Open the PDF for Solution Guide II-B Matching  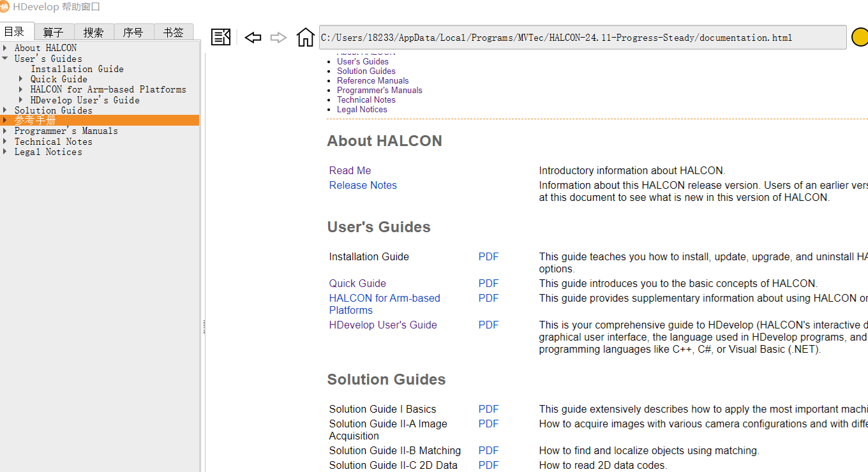489,451
